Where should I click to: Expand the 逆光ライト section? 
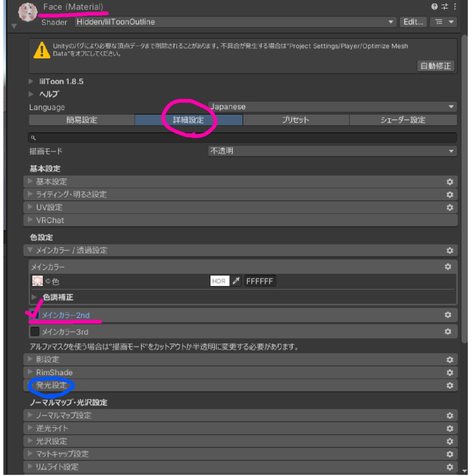click(240, 428)
